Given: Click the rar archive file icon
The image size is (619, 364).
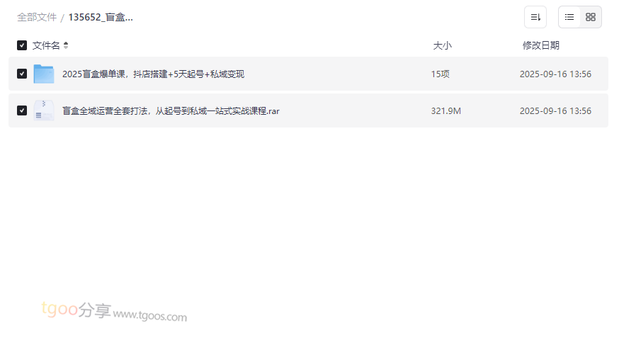Looking at the screenshot, I should (44, 110).
